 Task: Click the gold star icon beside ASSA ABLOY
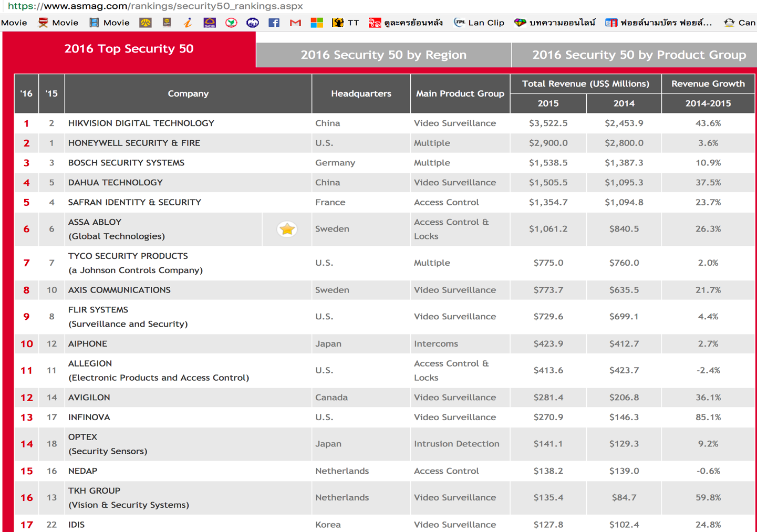[x=287, y=229]
